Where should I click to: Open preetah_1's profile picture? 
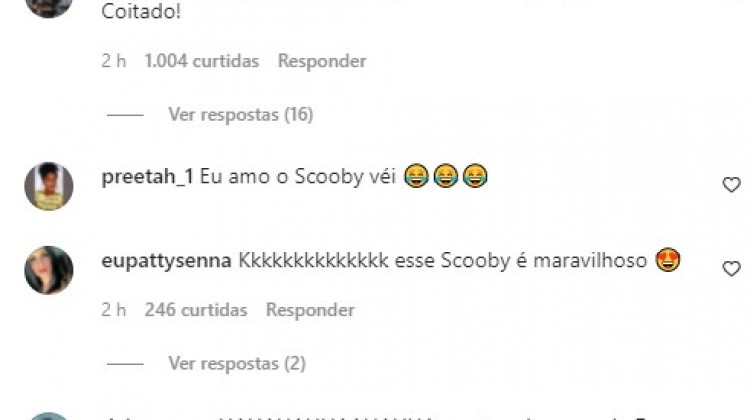pos(49,186)
